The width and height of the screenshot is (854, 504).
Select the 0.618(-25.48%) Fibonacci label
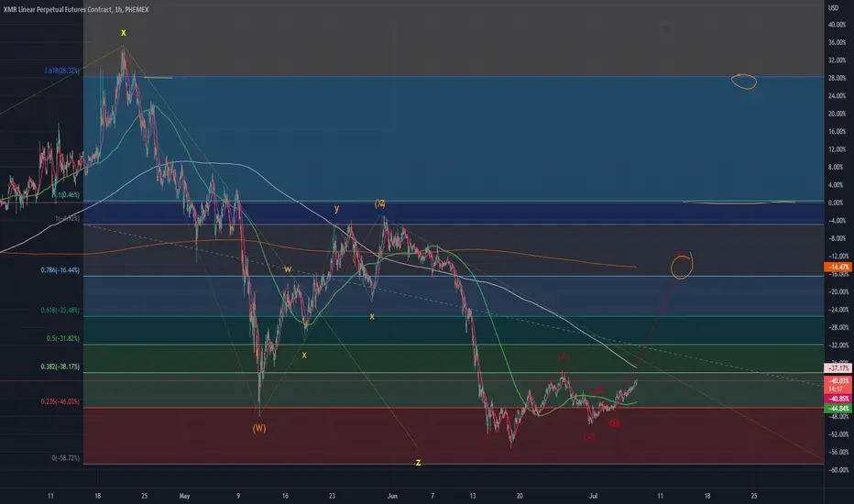click(x=60, y=311)
